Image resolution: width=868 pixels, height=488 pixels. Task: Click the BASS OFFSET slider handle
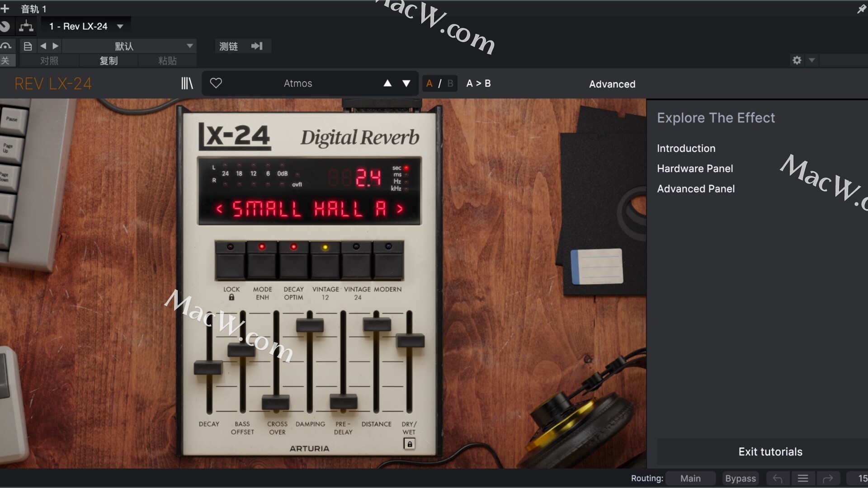pos(241,350)
